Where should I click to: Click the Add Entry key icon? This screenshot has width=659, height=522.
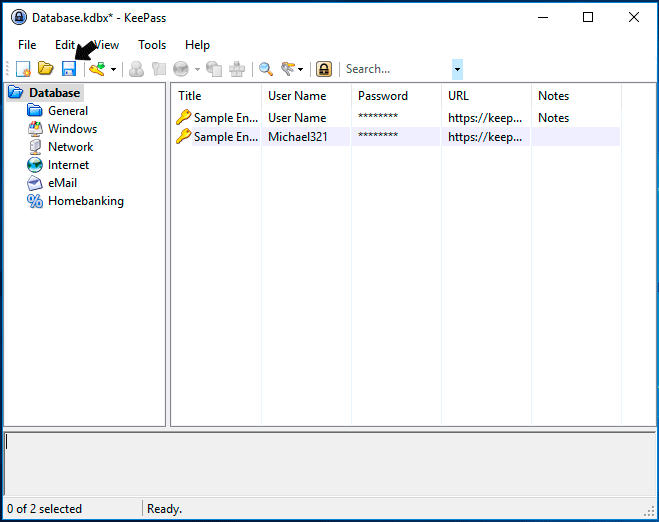tap(97, 69)
